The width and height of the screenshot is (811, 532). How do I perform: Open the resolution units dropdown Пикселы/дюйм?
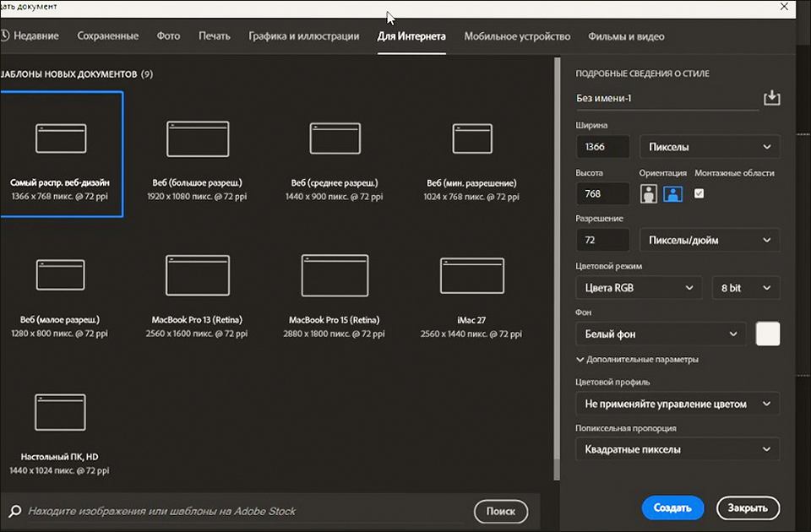tap(710, 240)
